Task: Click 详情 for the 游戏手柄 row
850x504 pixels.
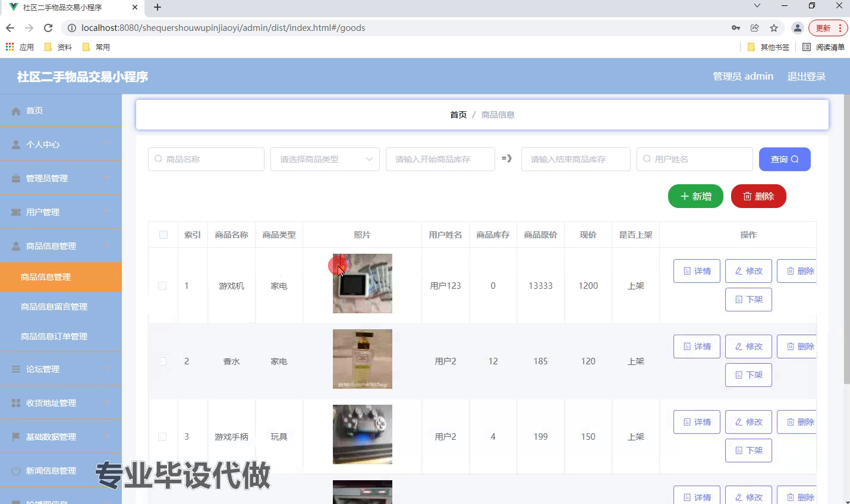Action: click(x=697, y=422)
